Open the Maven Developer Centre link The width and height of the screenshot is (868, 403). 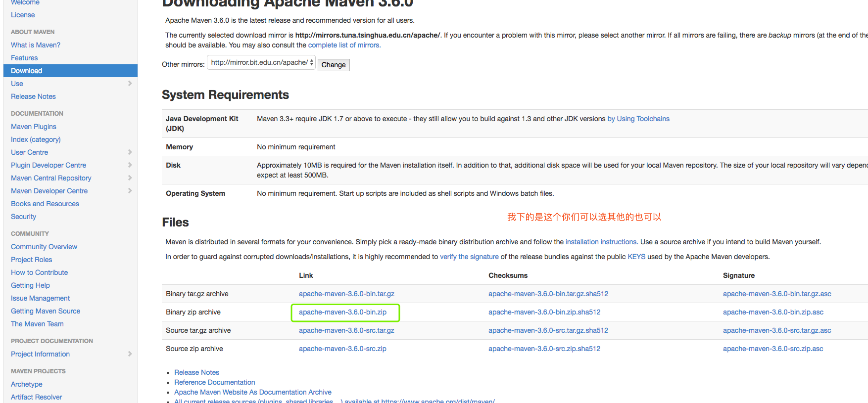49,191
